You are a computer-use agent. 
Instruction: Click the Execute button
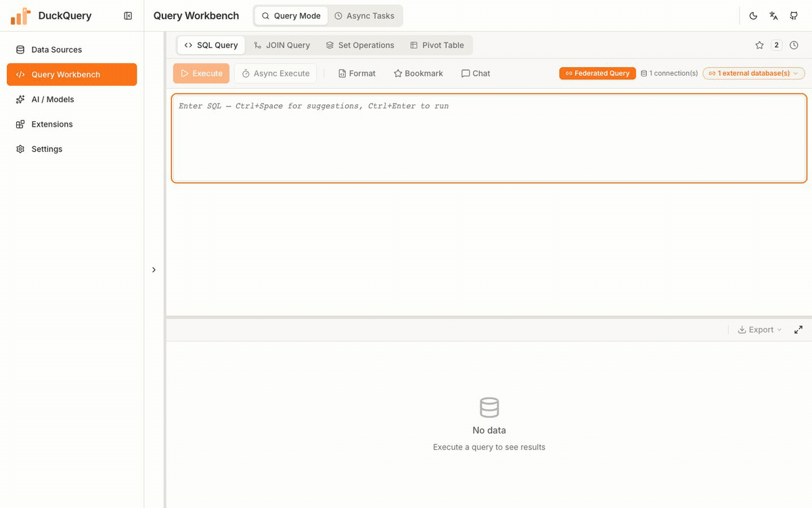coord(202,73)
